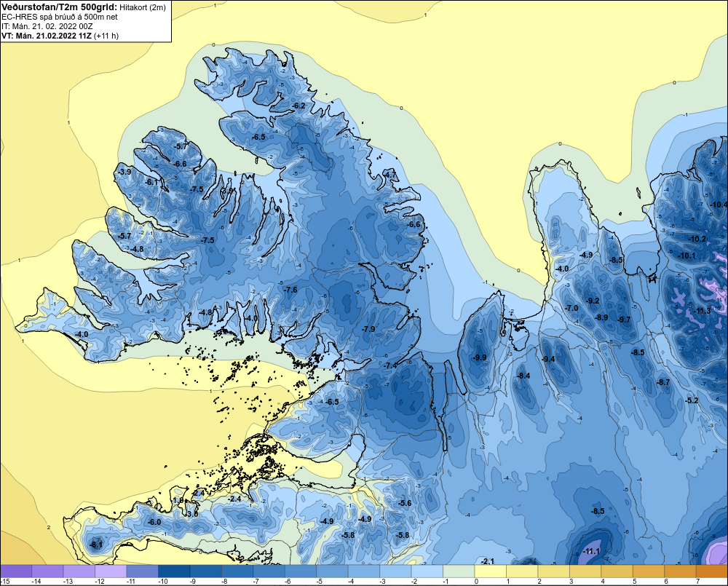Image resolution: width=728 pixels, height=586 pixels.
Task: Click the -6.2 temperature value on the map
Action: click(298, 106)
